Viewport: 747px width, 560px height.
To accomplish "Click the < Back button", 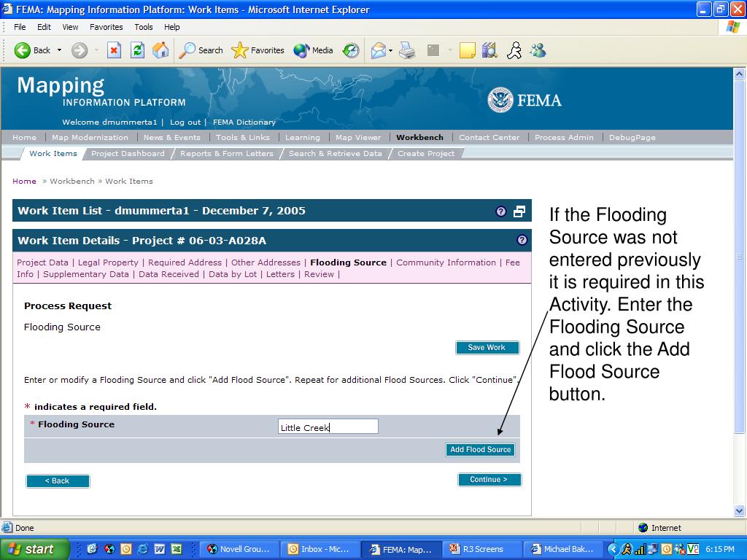I will click(58, 481).
